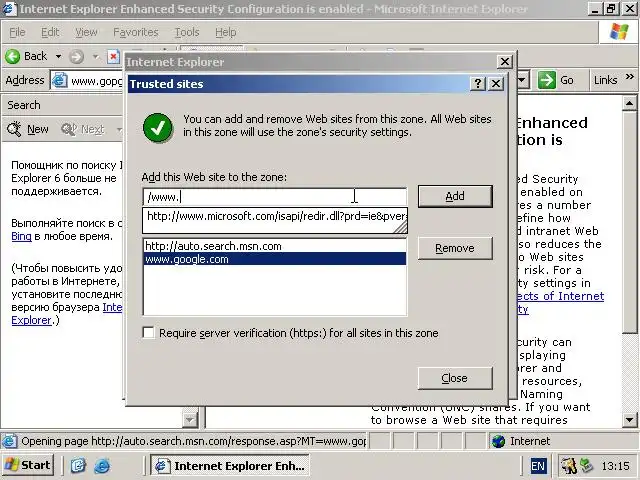Screen dimensions: 640x480
Task: Click the Forward arrow icon in toolbar
Action: [x=76, y=56]
